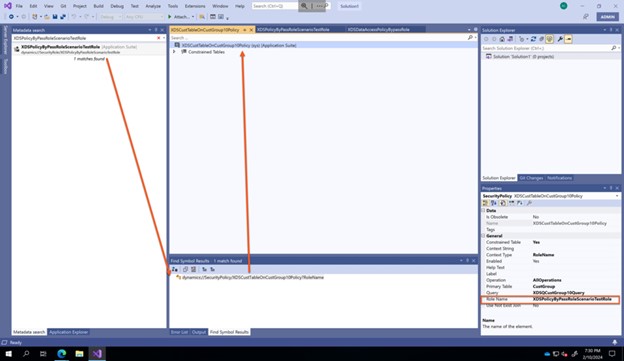Click the Sync/Refresh icon in Solution Explorer
The width and height of the screenshot is (624, 361).
click(533, 39)
